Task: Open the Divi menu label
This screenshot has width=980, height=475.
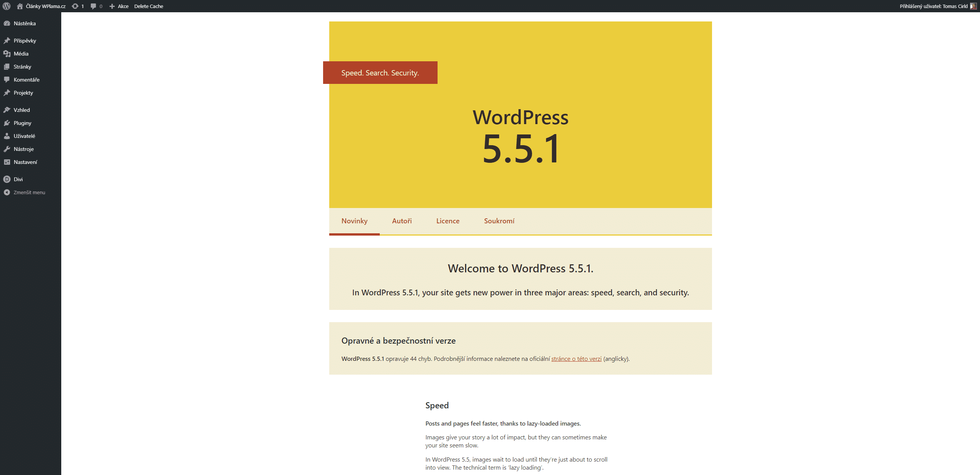Action: click(18, 179)
